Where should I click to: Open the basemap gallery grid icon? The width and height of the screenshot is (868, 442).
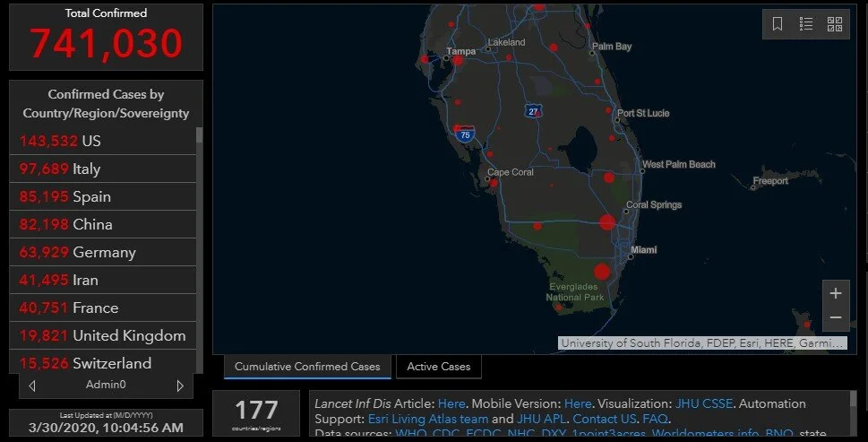pyautogui.click(x=835, y=24)
